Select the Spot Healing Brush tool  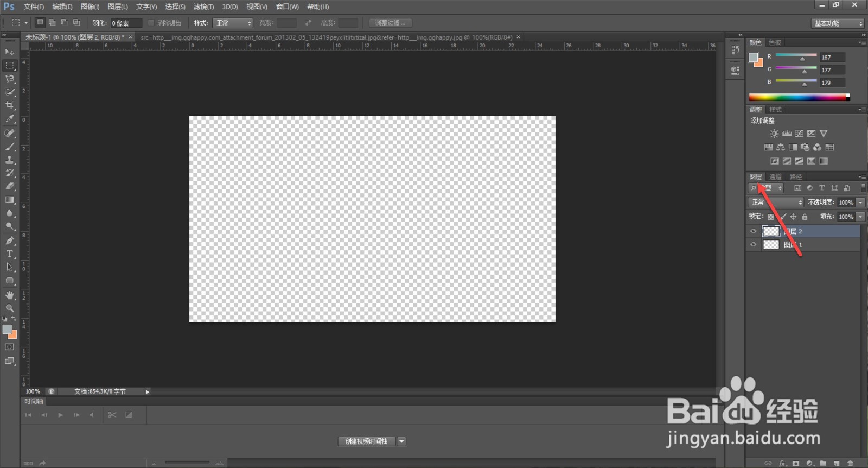[10, 133]
